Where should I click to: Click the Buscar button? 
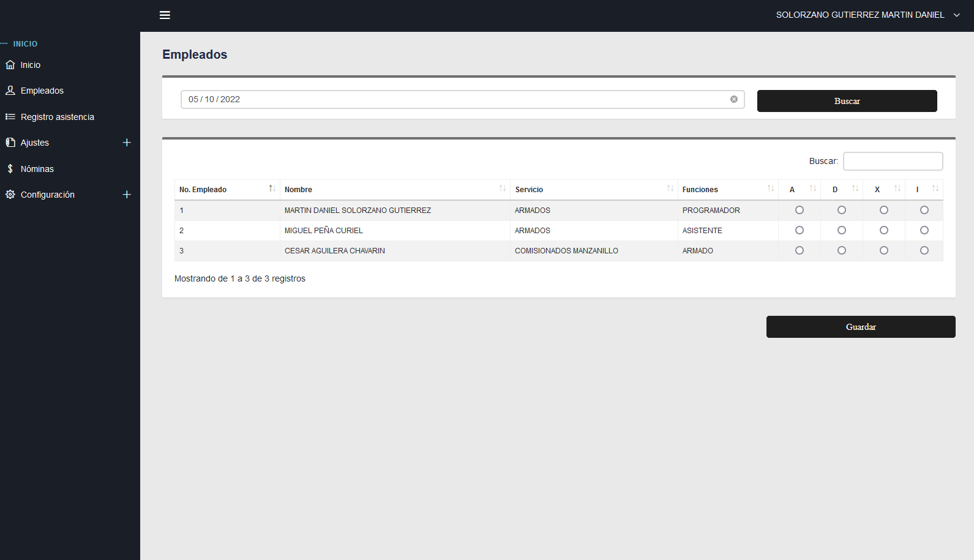click(847, 101)
